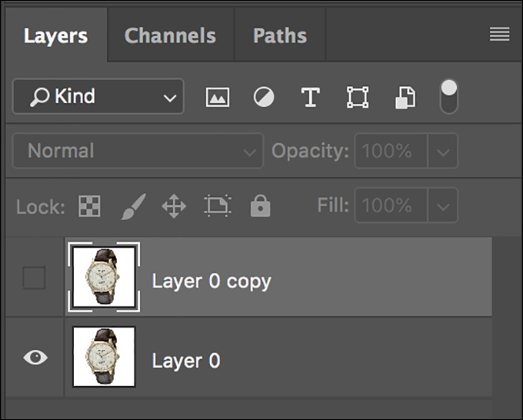The image size is (523, 420).
Task: Open the Layers panel hamburger menu
Action: pyautogui.click(x=500, y=34)
